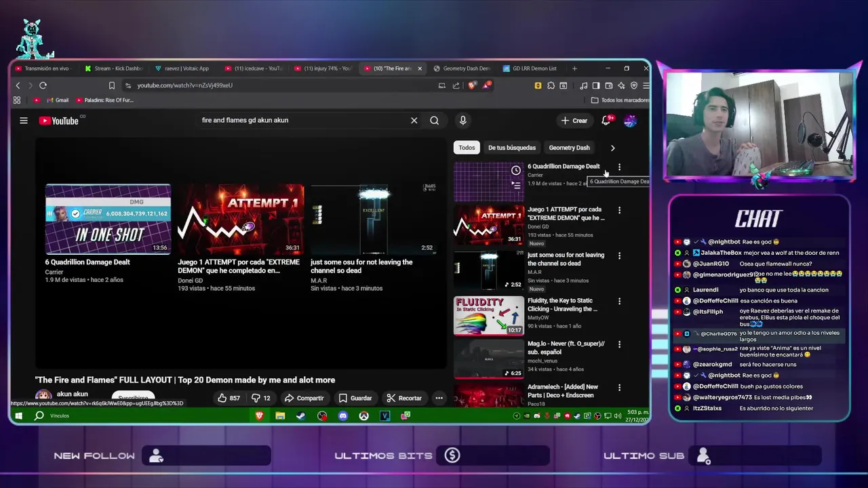The width and height of the screenshot is (868, 488).
Task: Save the video with Guardar
Action: [355, 398]
